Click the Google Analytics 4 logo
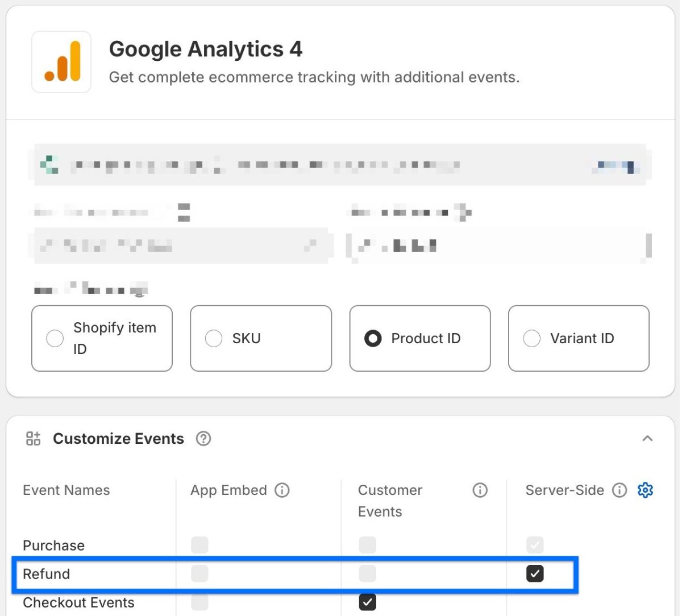682x616 pixels. click(61, 62)
